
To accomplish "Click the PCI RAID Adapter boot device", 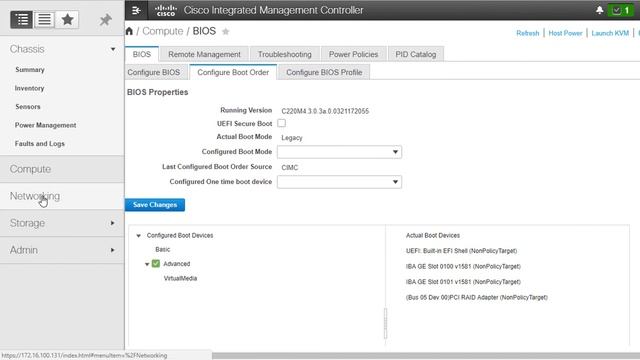I will (x=477, y=298).
